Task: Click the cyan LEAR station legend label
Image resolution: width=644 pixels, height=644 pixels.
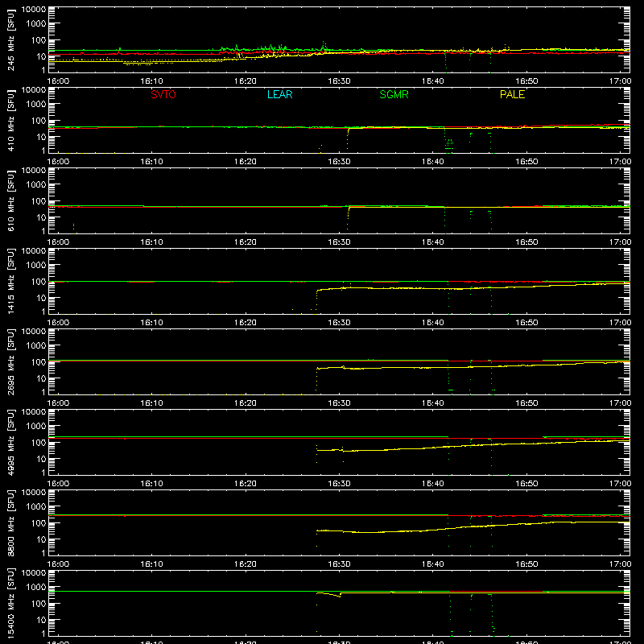Action: [x=279, y=94]
